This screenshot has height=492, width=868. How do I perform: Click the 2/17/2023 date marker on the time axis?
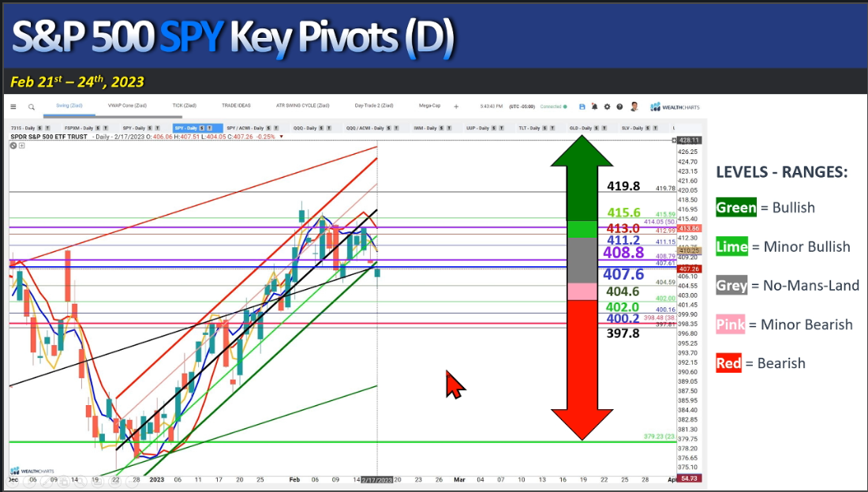tap(376, 480)
